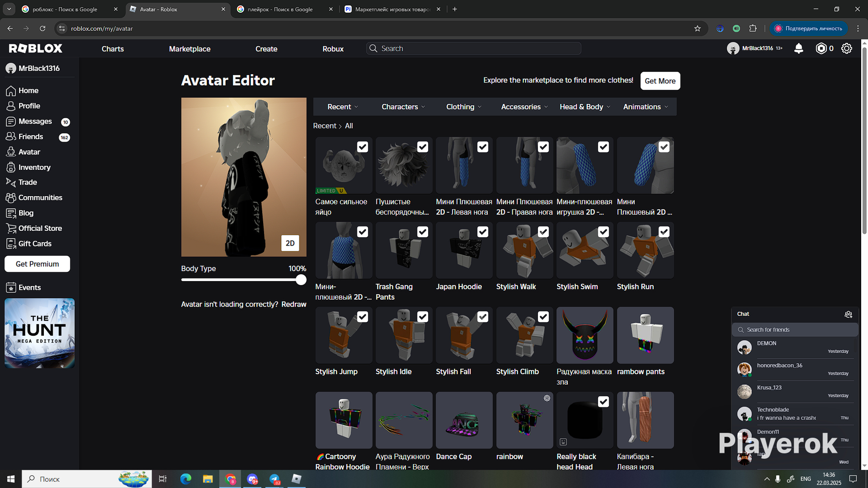Open The Hunt Mega Edition banner
Image resolution: width=868 pixels, height=488 pixels.
tap(40, 333)
